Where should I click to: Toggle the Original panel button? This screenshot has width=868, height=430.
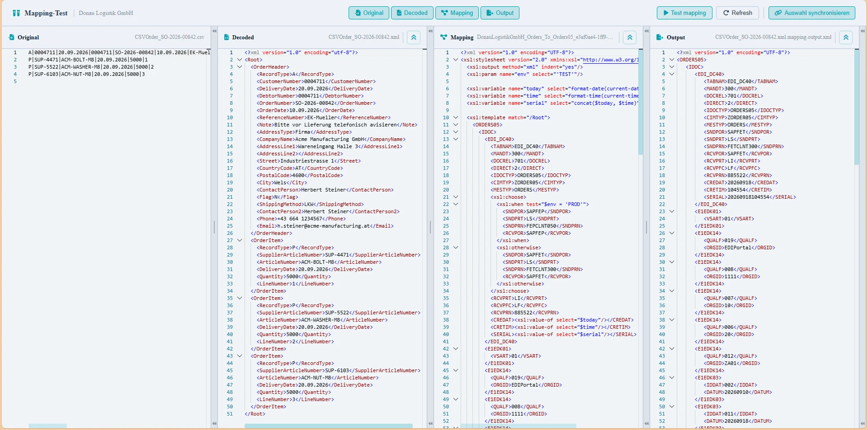tap(369, 13)
